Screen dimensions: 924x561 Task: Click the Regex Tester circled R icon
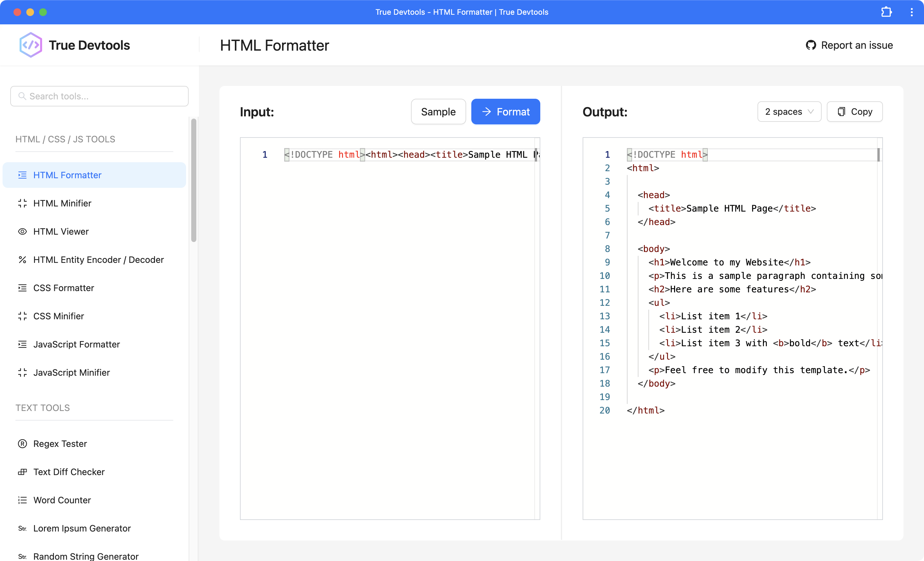click(x=22, y=444)
